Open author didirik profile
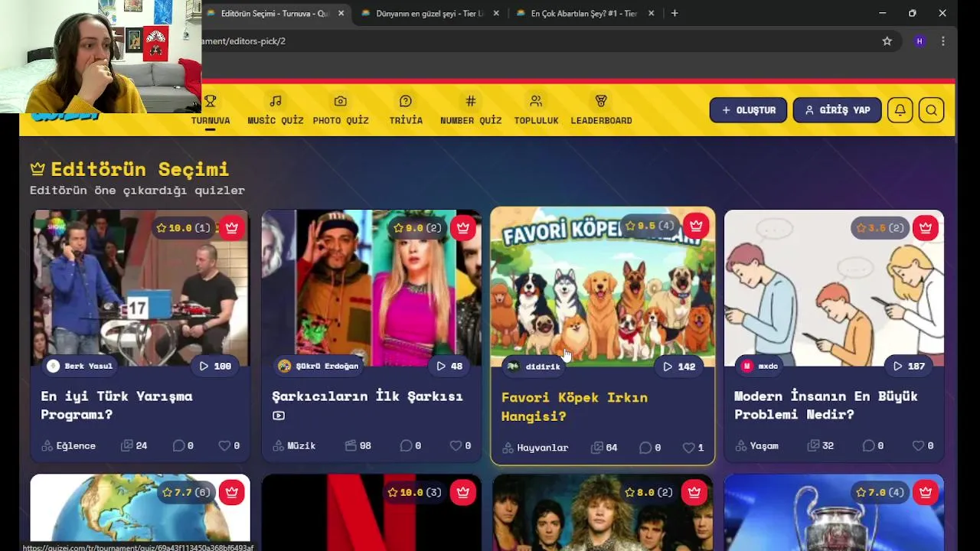 pos(534,367)
